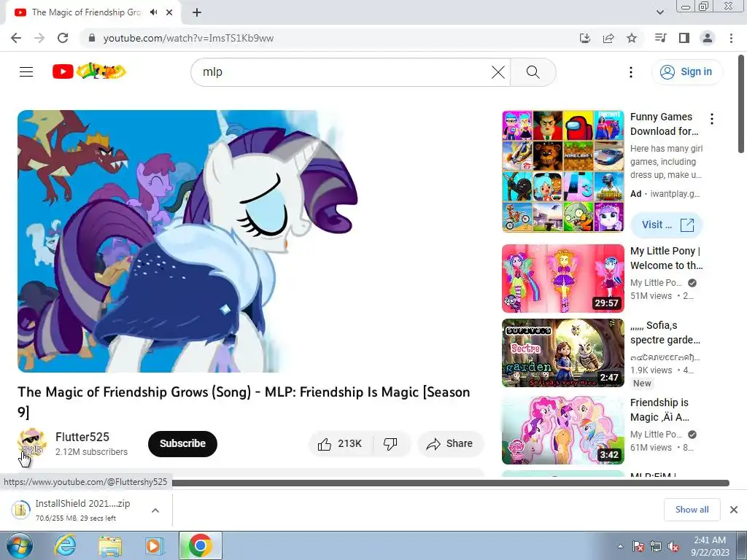Open the media controls icon in Chrome toolbar

(660, 38)
